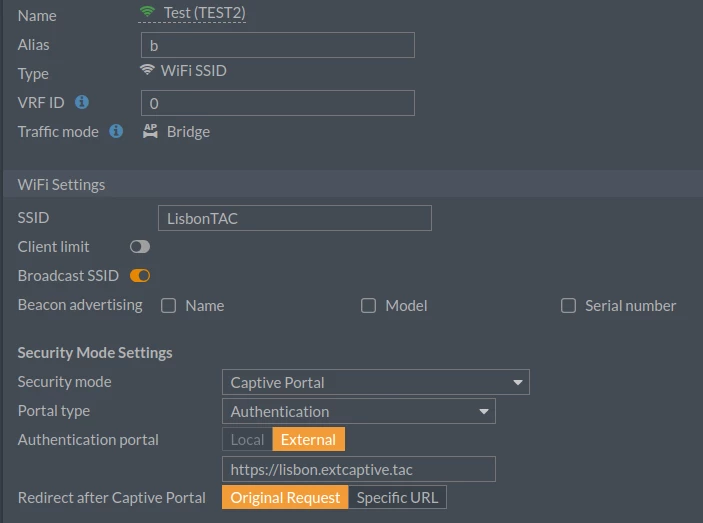This screenshot has width=703, height=523.
Task: Open the Portal type Authentication dropdown
Action: pyautogui.click(x=359, y=411)
